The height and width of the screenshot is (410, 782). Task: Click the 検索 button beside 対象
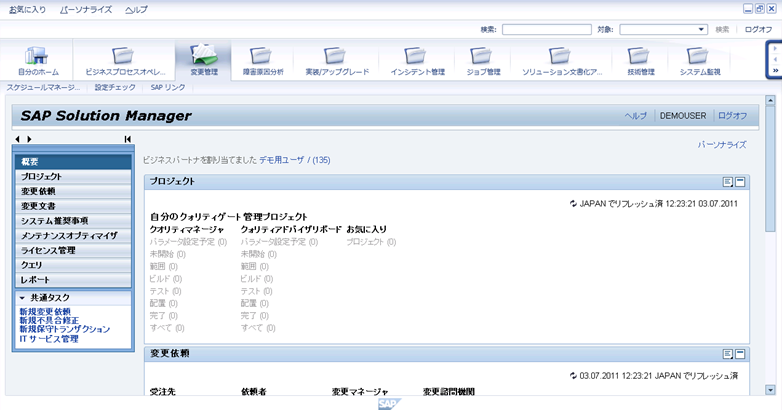pyautogui.click(x=722, y=29)
